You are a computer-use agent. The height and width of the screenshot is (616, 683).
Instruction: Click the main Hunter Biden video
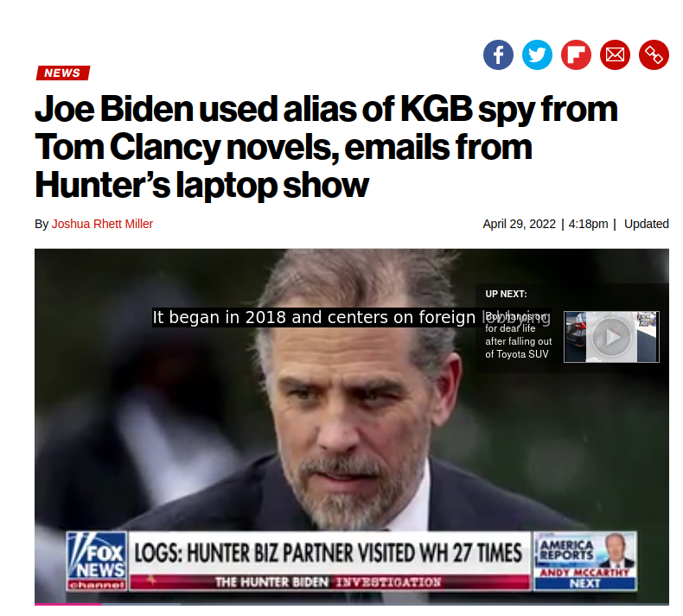pyautogui.click(x=352, y=427)
